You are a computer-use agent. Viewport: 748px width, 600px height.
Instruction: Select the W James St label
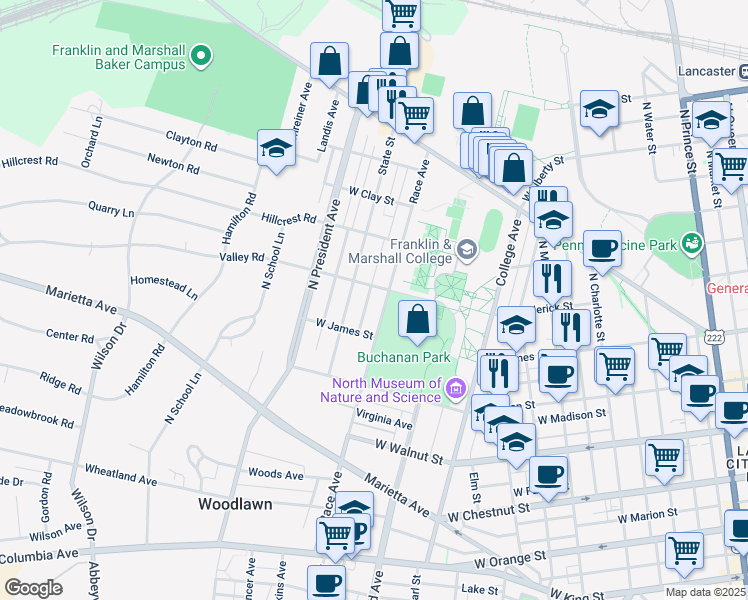point(344,329)
